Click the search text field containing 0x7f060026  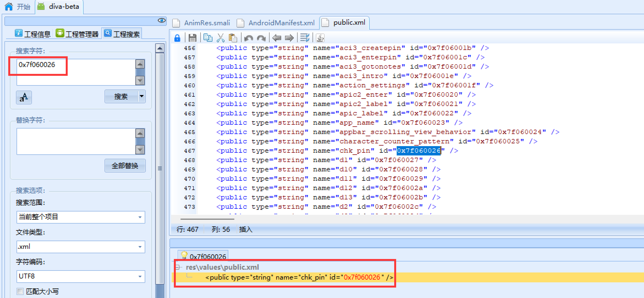[x=76, y=72]
